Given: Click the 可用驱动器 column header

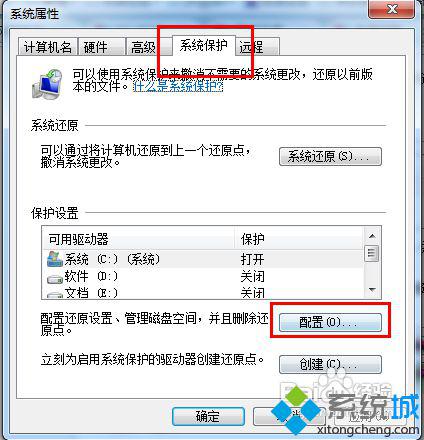Looking at the screenshot, I should (x=139, y=239).
